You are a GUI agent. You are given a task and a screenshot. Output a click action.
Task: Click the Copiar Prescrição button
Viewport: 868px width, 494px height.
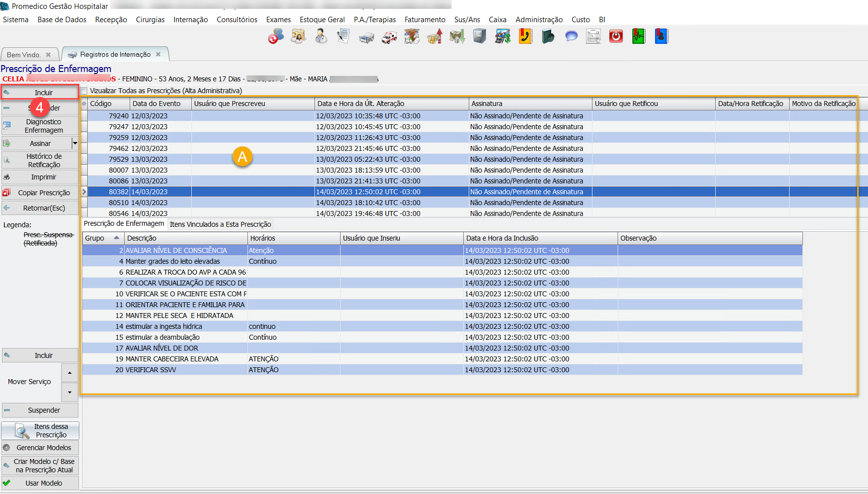[40, 193]
